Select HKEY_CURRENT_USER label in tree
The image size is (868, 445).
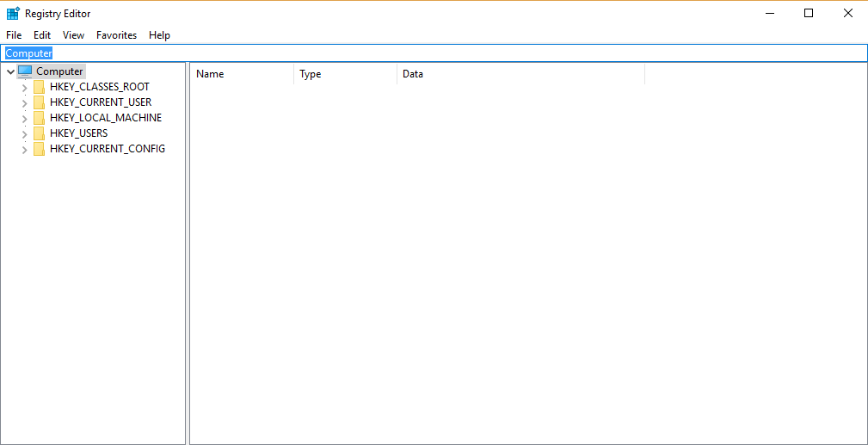[x=101, y=102]
